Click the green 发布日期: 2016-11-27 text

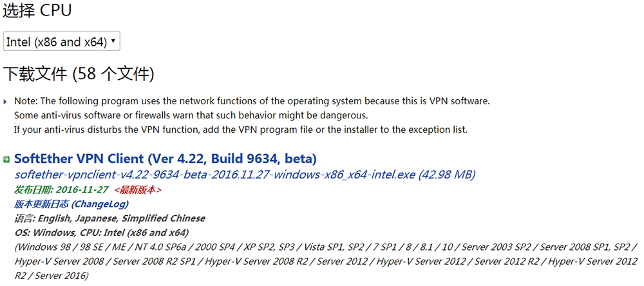(62, 190)
